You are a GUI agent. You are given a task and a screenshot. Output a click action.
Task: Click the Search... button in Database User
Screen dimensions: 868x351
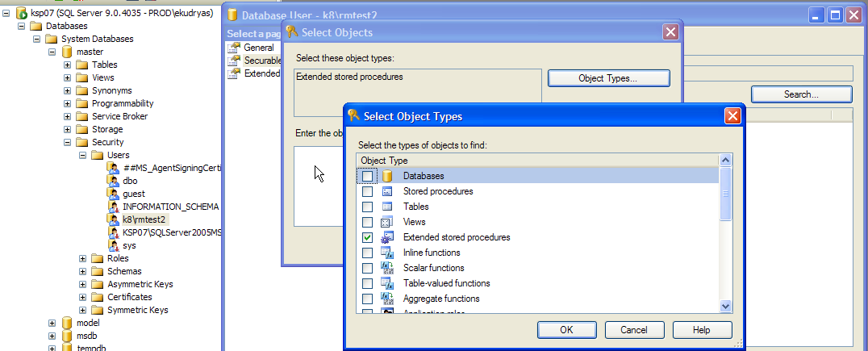point(801,94)
